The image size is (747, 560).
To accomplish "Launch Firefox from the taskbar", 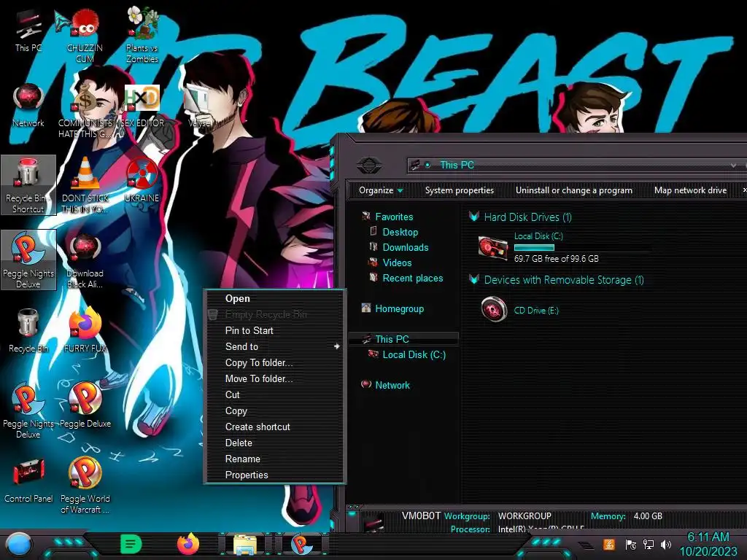I will pyautogui.click(x=187, y=544).
